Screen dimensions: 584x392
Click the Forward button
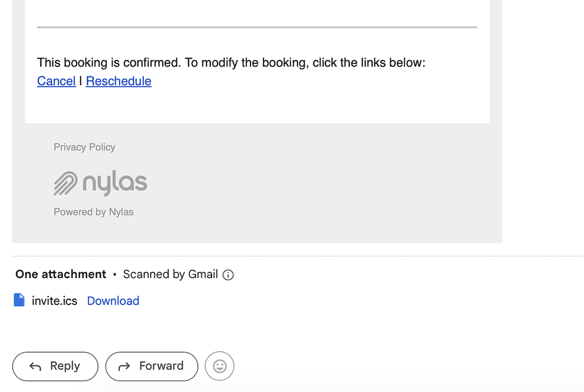pyautogui.click(x=151, y=366)
